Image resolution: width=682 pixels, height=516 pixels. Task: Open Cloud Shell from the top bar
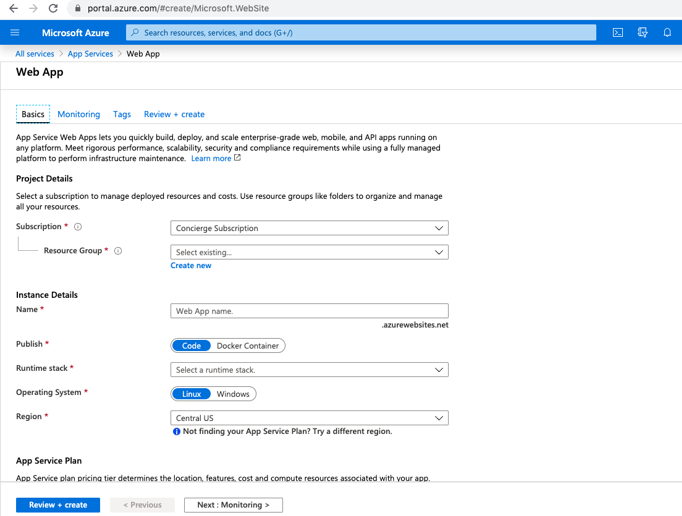(x=618, y=33)
